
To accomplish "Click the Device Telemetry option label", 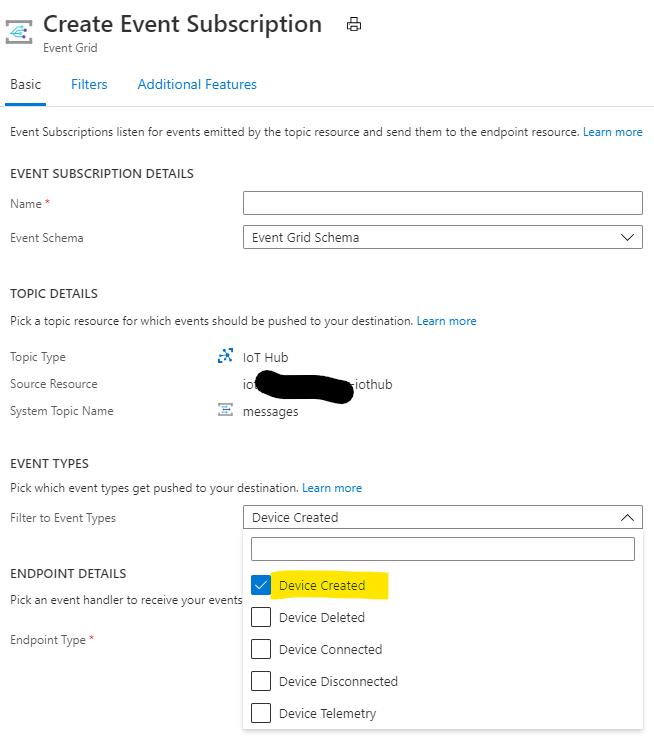I will pyautogui.click(x=327, y=714).
